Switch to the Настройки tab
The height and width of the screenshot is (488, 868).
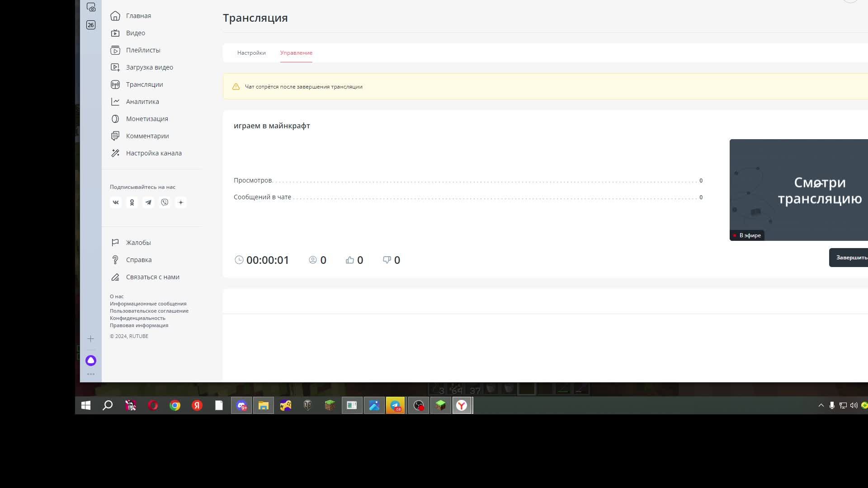pos(251,53)
